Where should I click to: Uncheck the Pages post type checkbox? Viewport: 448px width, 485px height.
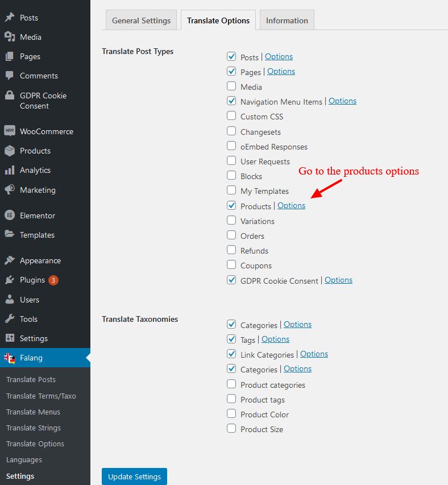tap(231, 71)
